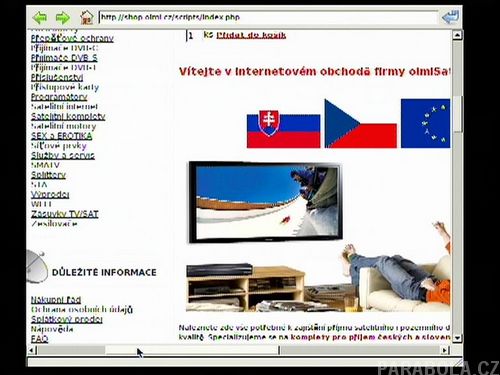Open the Výprodej category

coord(50,194)
